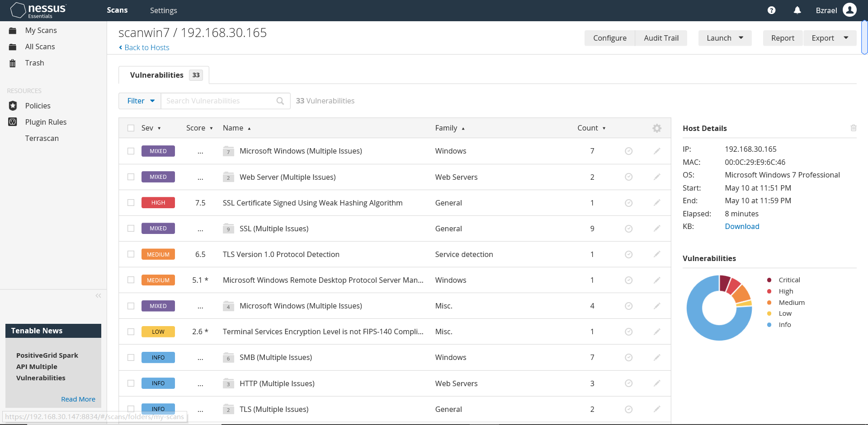
Task: Click the user avatar icon next to Bzrael
Action: click(x=849, y=10)
